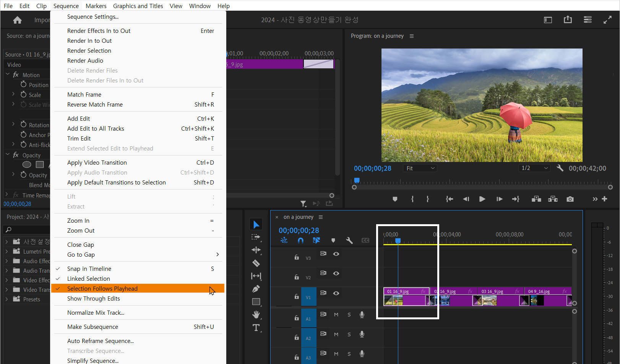Screen dimensions: 620x364
Task: Click Mark Out bracket button
Action: [x=428, y=199]
